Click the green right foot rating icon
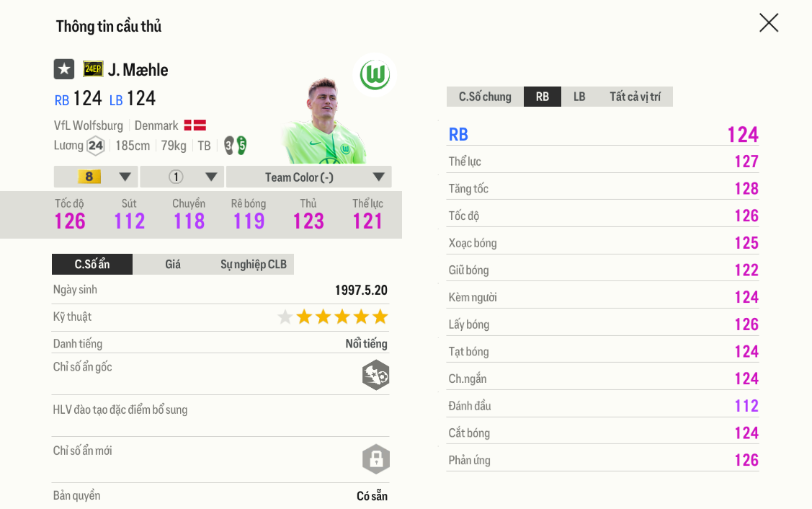812x509 pixels. (241, 146)
